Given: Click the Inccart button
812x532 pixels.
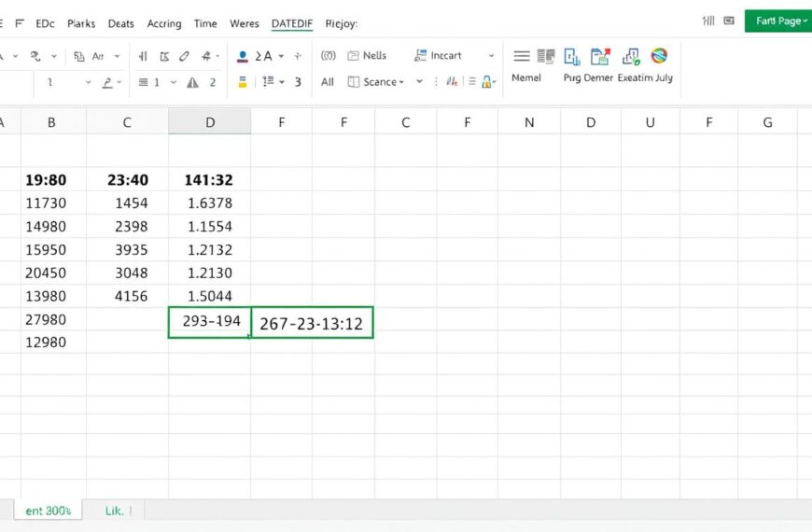Looking at the screenshot, I should pos(438,55).
